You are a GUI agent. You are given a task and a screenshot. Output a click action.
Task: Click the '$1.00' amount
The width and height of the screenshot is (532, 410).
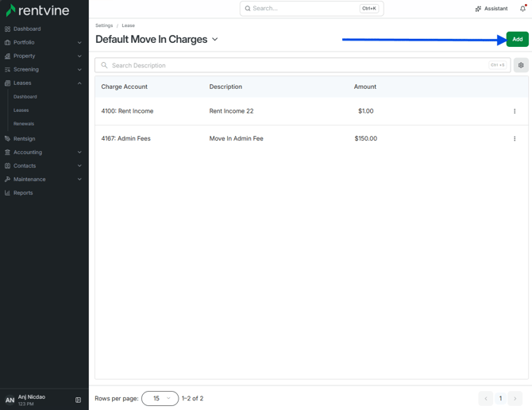(366, 111)
